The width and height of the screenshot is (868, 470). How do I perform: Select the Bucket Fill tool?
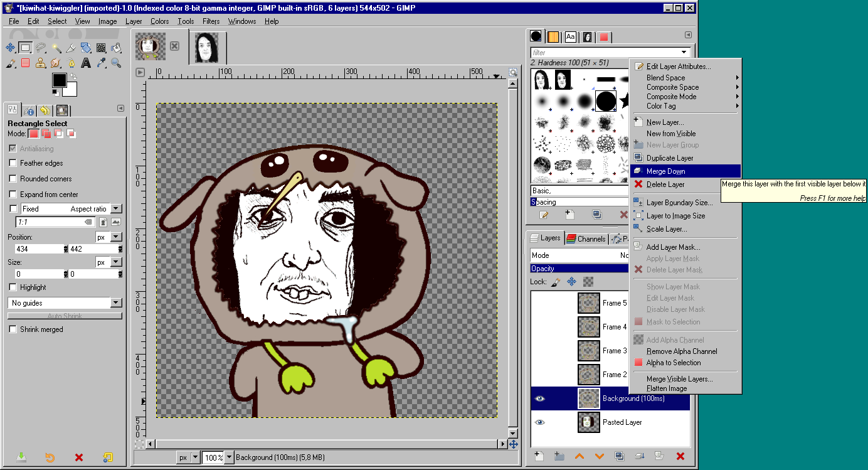[116, 47]
